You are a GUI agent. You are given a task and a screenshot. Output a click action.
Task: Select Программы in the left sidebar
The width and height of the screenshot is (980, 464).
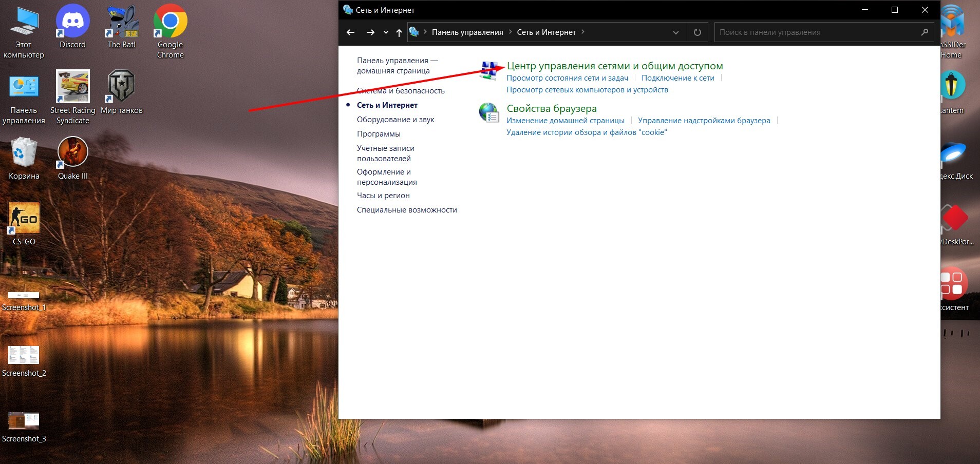379,134
